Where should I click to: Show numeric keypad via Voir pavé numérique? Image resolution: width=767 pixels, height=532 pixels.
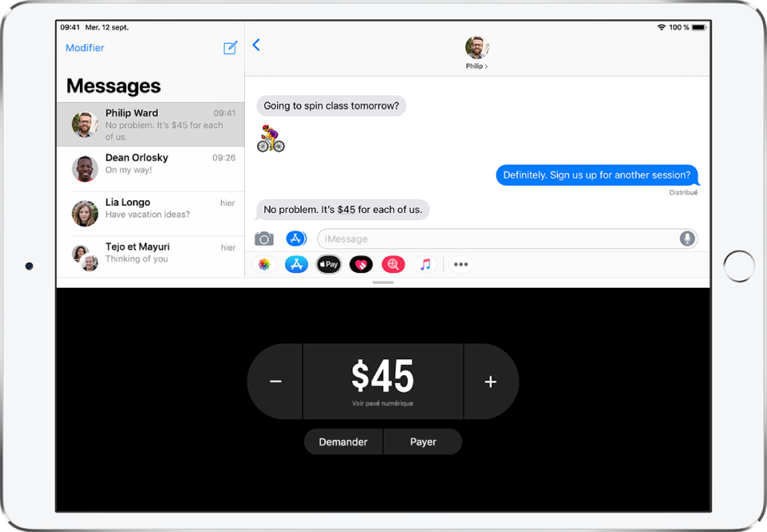click(x=383, y=403)
